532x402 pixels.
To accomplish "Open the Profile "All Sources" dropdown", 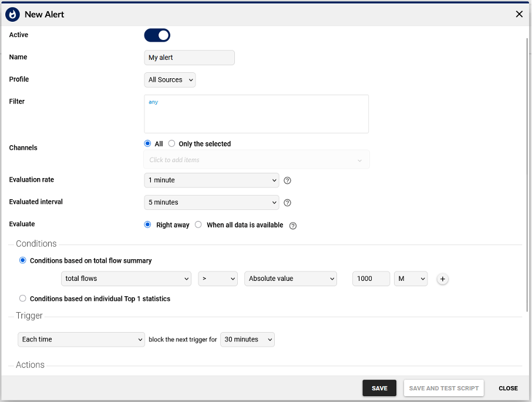I will (x=170, y=79).
